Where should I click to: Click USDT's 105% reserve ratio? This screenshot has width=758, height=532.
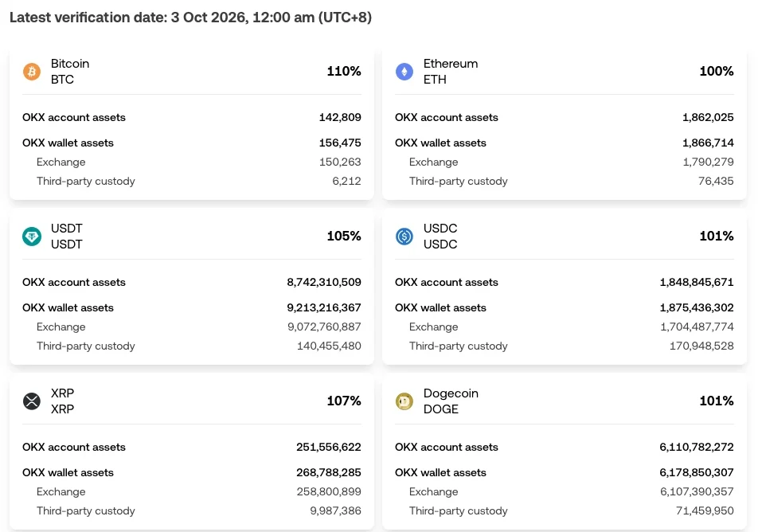click(344, 236)
